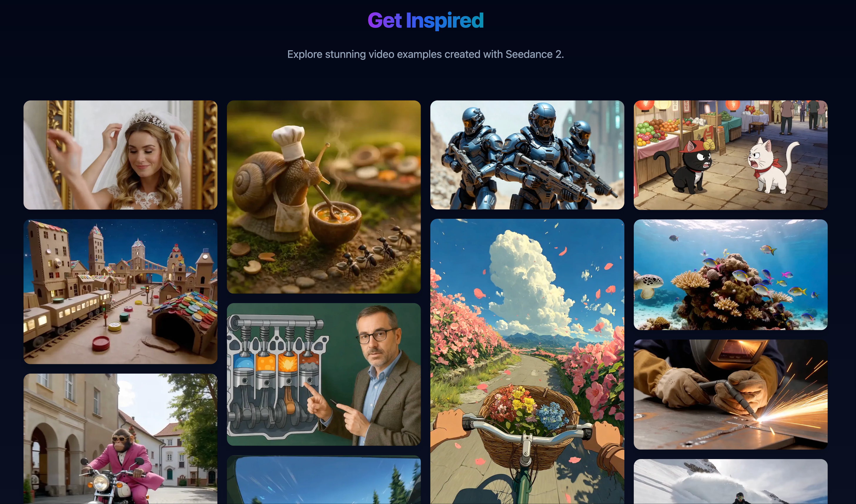The width and height of the screenshot is (856, 504).
Task: Play the blue armored soldiers video
Action: [527, 155]
